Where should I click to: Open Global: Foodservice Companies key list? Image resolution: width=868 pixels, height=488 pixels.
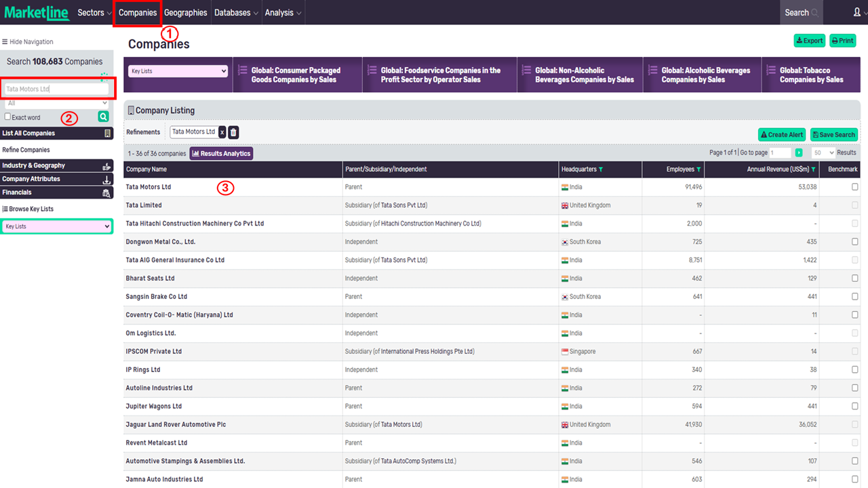(x=441, y=75)
